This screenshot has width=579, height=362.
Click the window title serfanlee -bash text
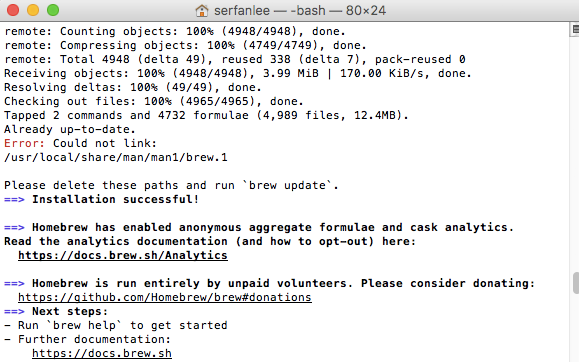pos(300,10)
